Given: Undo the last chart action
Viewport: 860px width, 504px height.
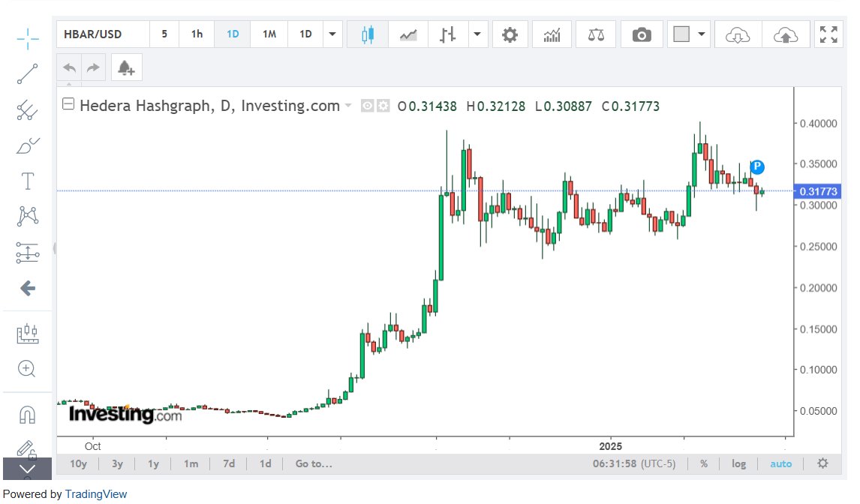Looking at the screenshot, I should click(69, 67).
